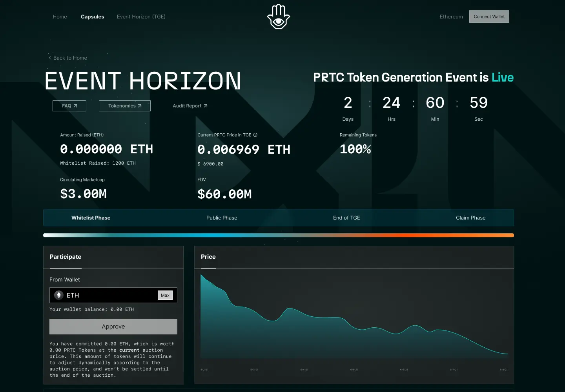Click the hand-eye logo icon

click(x=278, y=16)
